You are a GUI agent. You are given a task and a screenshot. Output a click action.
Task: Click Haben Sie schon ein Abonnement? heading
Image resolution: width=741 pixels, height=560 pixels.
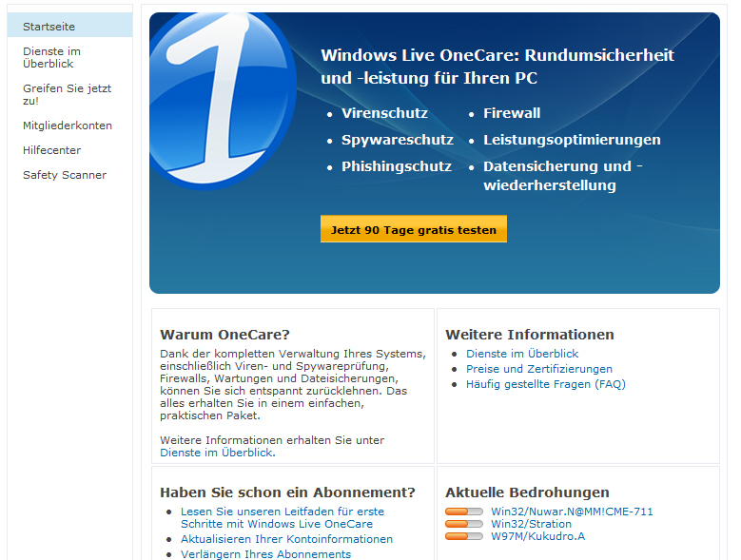point(287,492)
